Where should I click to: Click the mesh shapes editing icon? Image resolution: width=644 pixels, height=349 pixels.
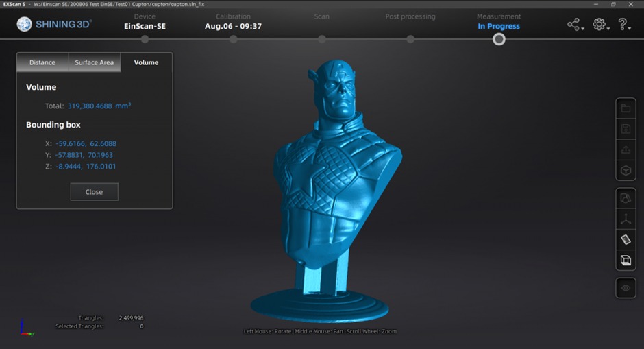[626, 199]
